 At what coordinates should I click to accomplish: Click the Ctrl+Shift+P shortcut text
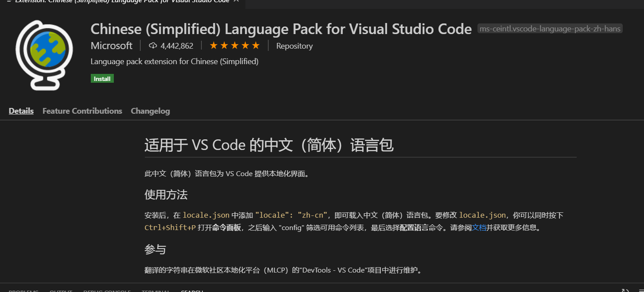[170, 228]
